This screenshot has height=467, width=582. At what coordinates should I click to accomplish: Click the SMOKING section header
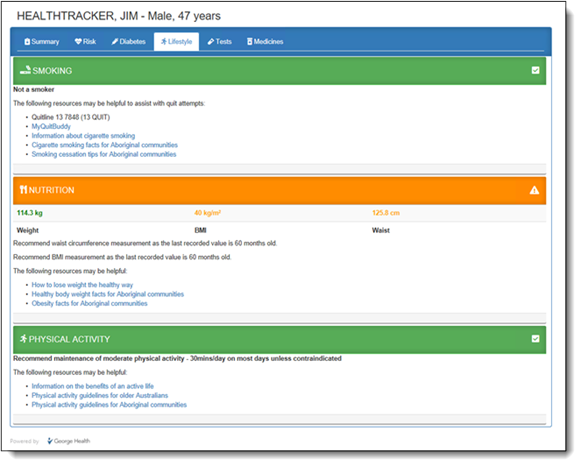(x=279, y=71)
